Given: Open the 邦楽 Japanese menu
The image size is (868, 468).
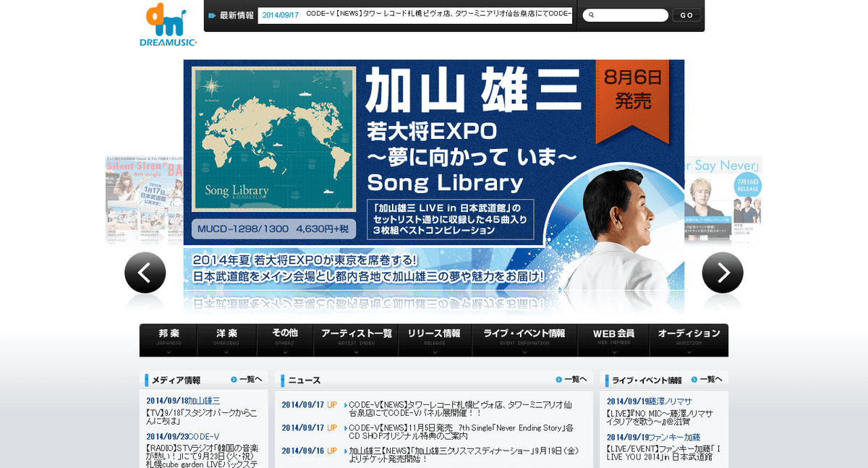Looking at the screenshot, I should [169, 340].
